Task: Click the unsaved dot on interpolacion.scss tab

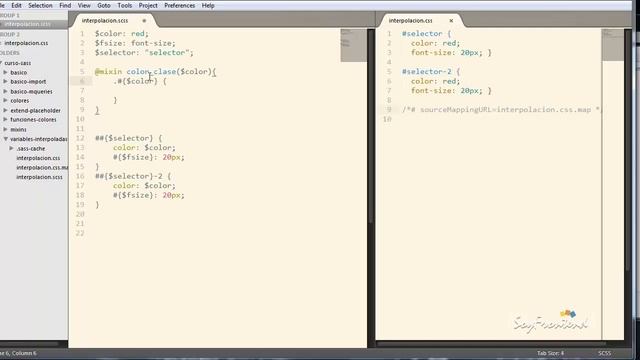Action: [x=144, y=21]
